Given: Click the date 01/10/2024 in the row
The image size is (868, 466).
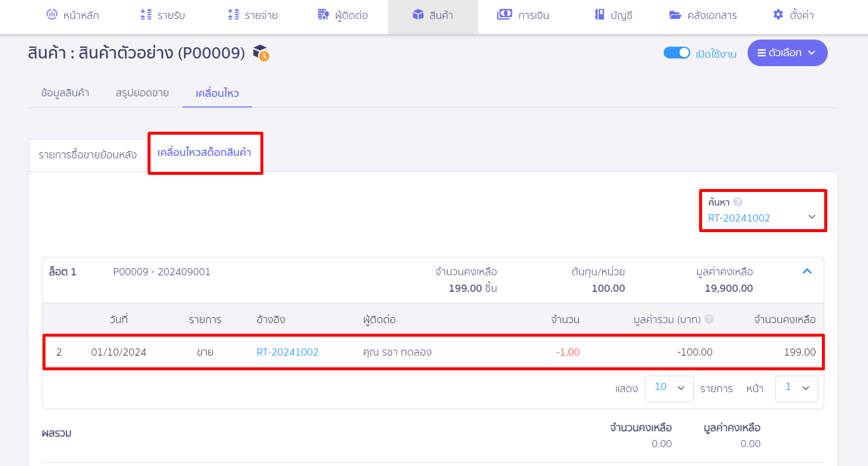Looking at the screenshot, I should [x=119, y=352].
